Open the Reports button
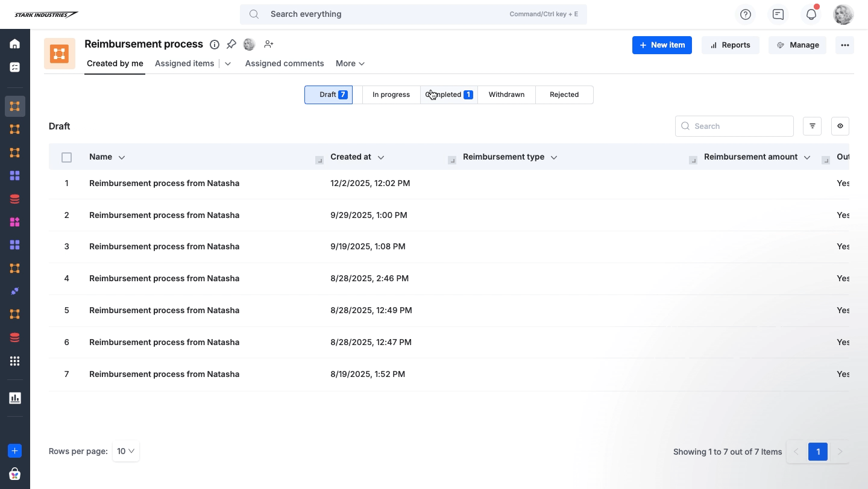The image size is (868, 489). pos(730,45)
